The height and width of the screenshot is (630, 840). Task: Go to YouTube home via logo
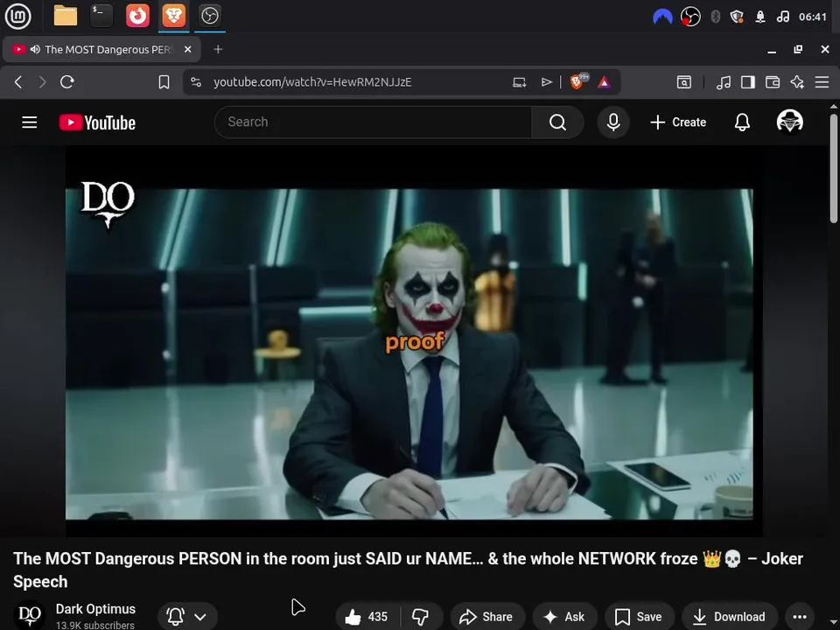[x=97, y=122]
